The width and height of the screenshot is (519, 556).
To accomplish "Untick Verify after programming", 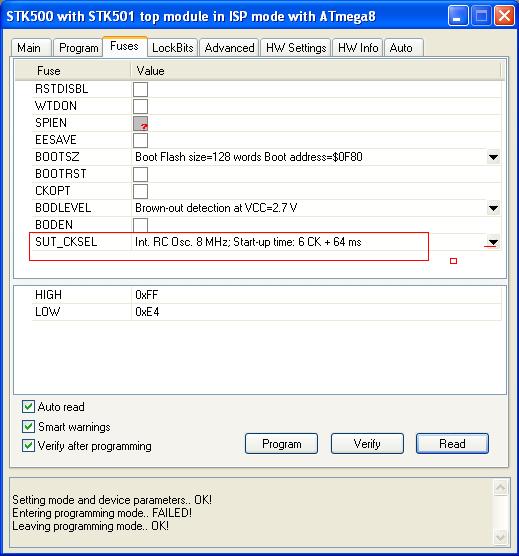I will [x=28, y=446].
